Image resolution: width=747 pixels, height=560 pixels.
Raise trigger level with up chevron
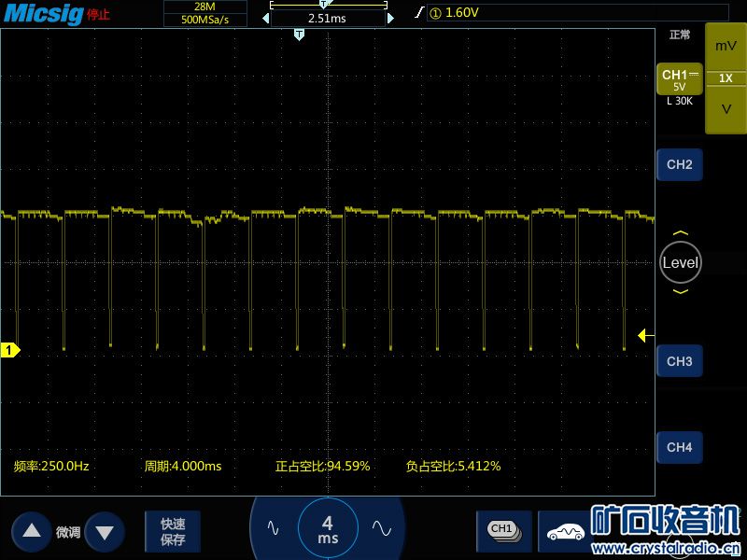(x=680, y=233)
